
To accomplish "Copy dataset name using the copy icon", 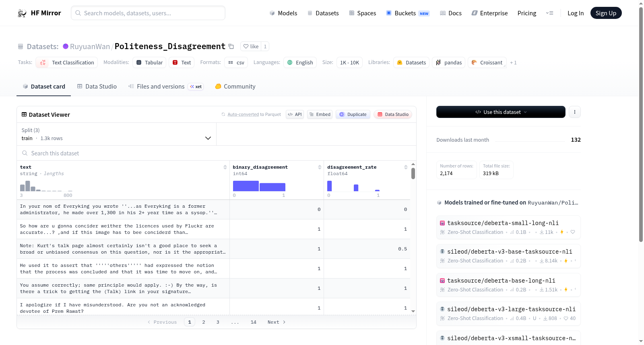I will 231,46.
